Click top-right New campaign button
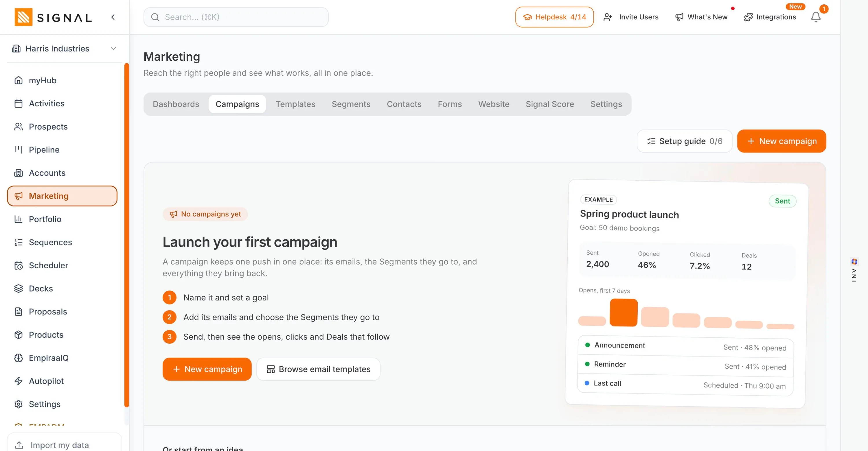Viewport: 868px width, 451px height. pos(781,141)
